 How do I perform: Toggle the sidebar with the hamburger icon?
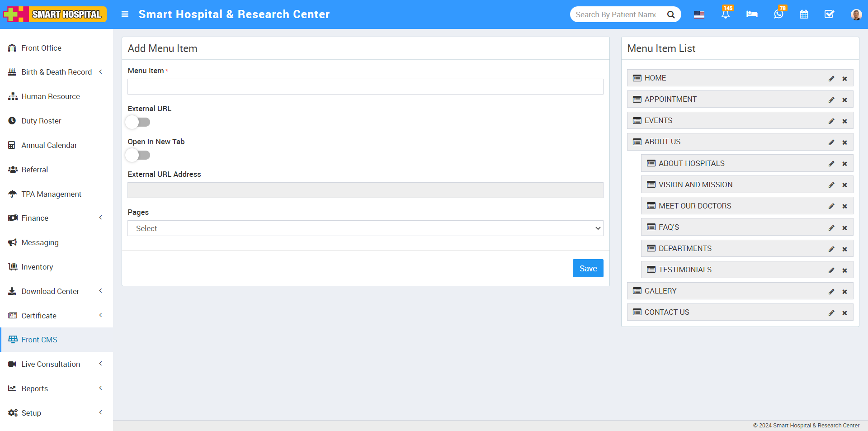click(x=125, y=14)
